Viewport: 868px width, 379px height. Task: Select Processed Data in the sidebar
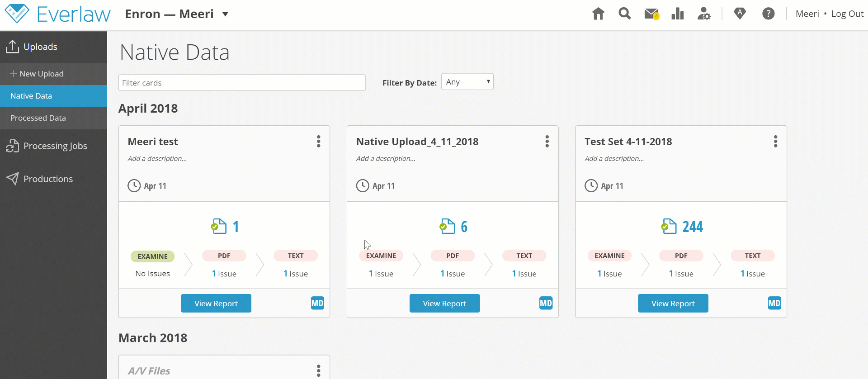point(53,118)
